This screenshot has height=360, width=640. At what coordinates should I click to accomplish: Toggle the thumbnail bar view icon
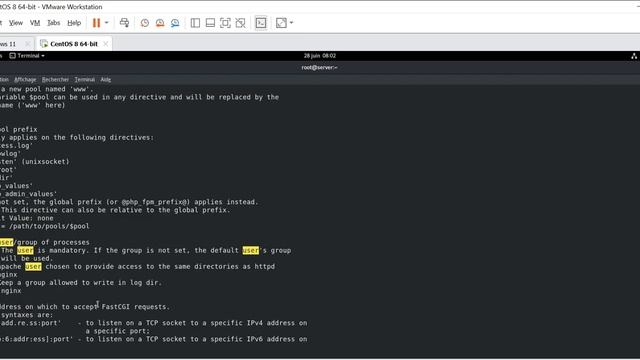click(x=210, y=23)
